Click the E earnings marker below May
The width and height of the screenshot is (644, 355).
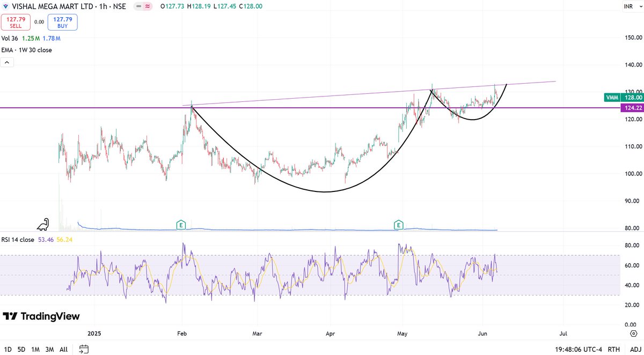(x=399, y=225)
